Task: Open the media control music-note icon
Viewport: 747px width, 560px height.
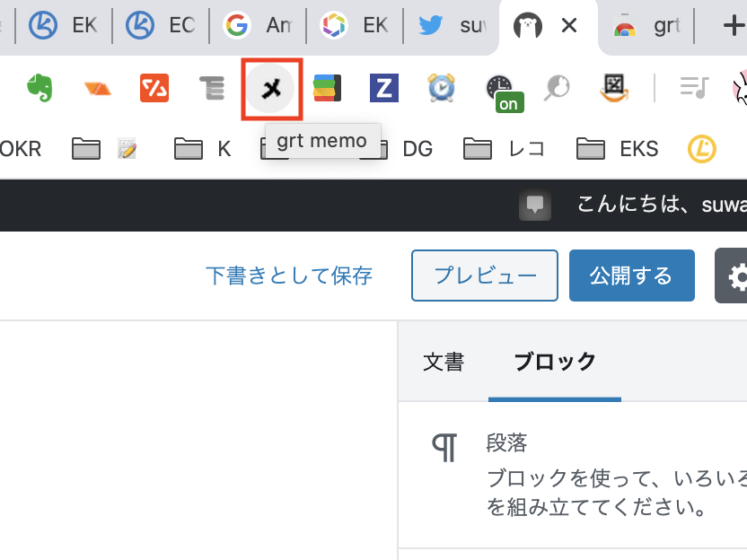Action: coord(694,87)
